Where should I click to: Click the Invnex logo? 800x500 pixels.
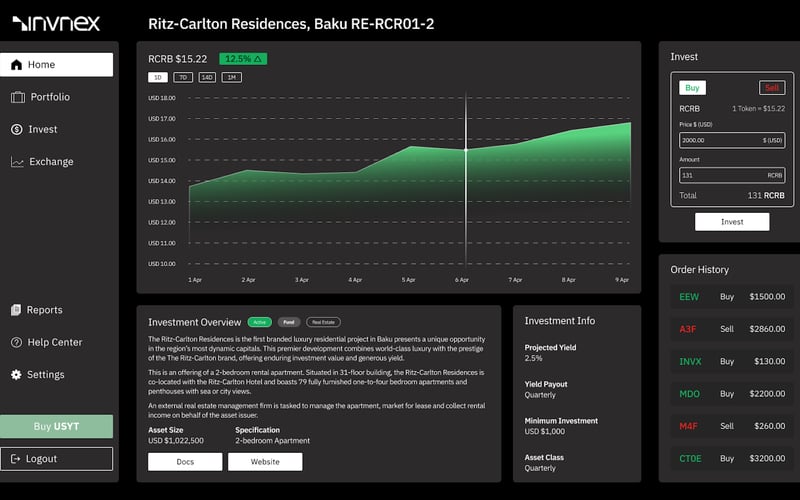56,23
